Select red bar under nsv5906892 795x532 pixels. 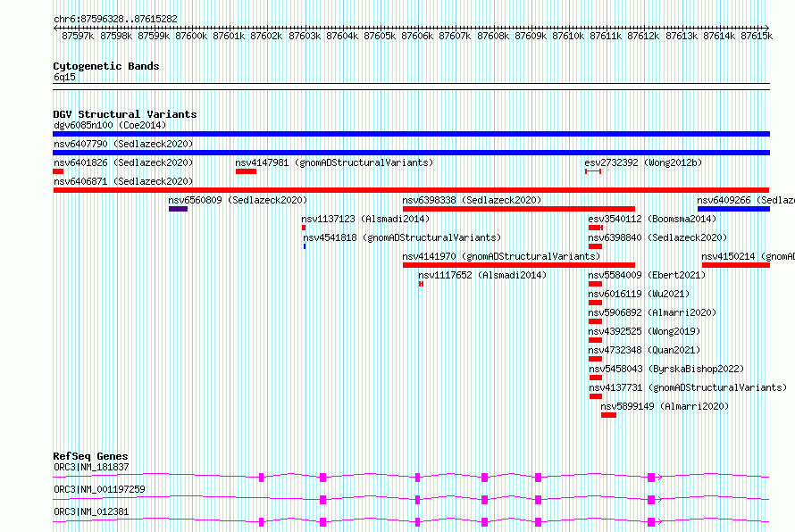(595, 321)
